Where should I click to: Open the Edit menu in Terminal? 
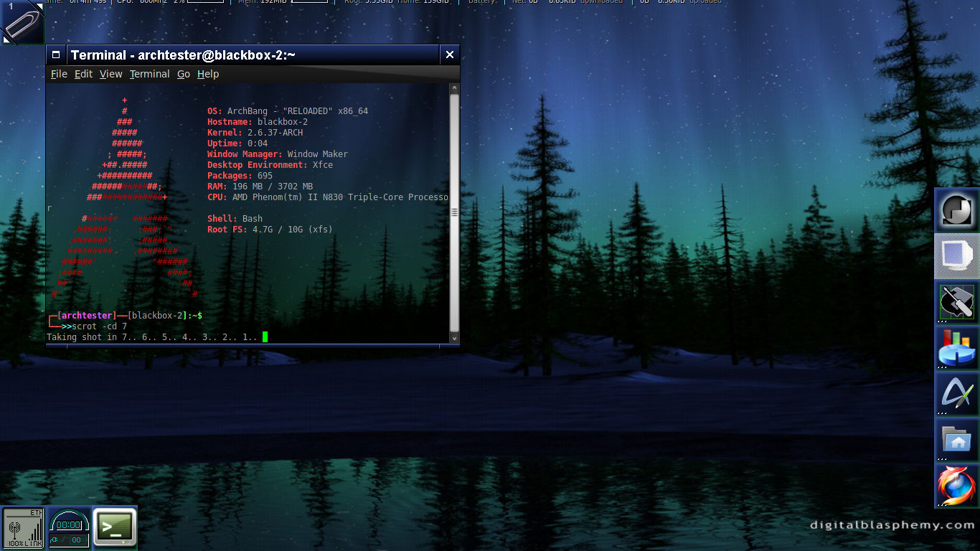pos(83,74)
